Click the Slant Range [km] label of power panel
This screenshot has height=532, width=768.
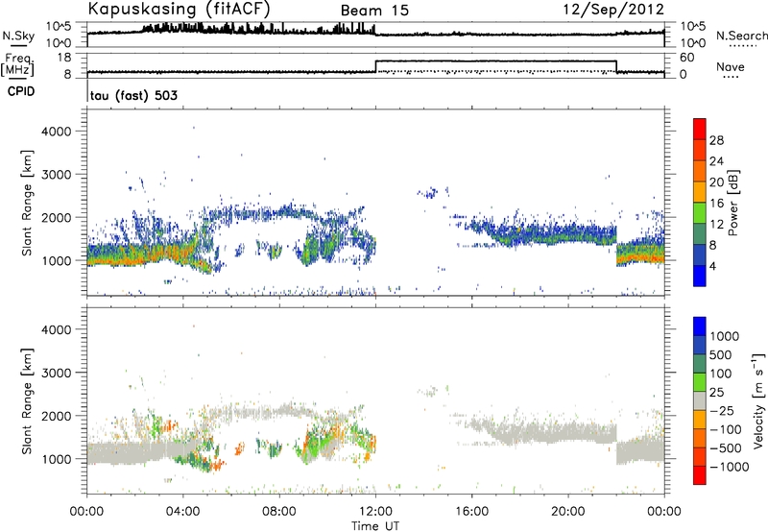[27, 204]
